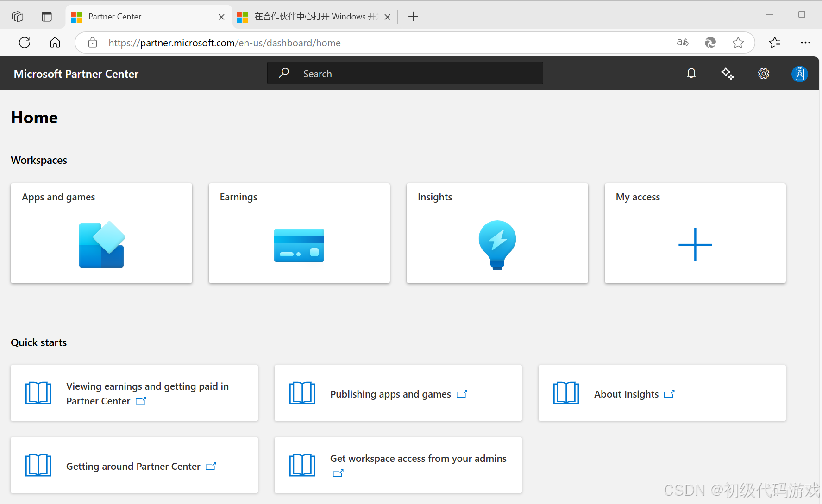822x504 pixels.
Task: Open browser Settings and more menu
Action: point(806,43)
